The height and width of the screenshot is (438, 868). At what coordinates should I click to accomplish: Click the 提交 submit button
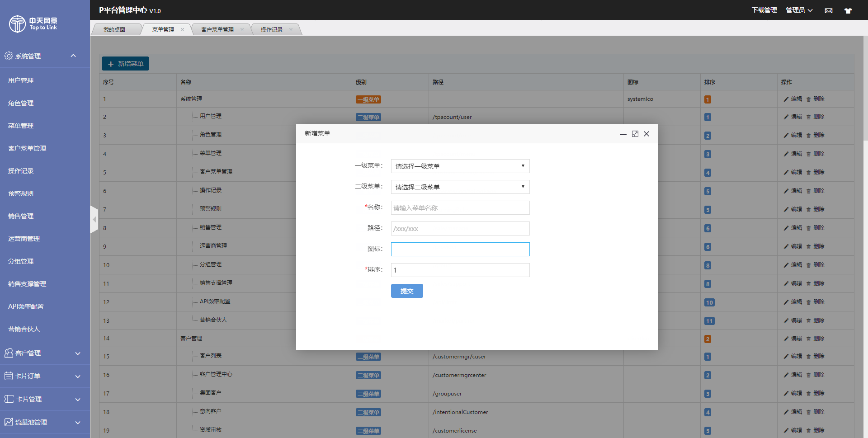407,291
